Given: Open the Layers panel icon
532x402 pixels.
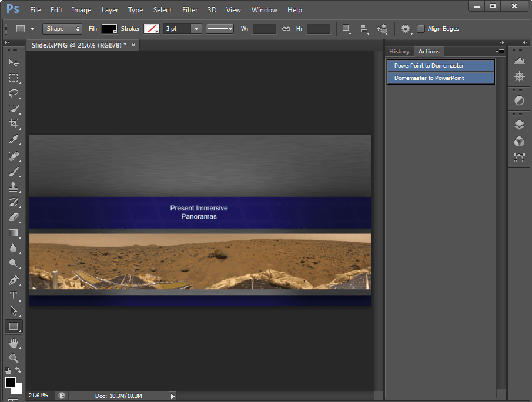Looking at the screenshot, I should 519,125.
